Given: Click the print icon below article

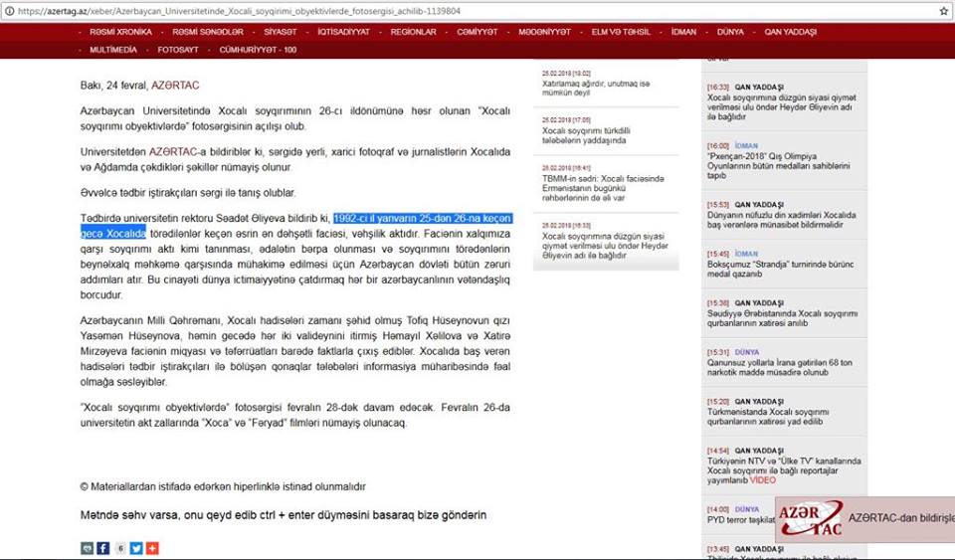Looking at the screenshot, I should pyautogui.click(x=88, y=548).
